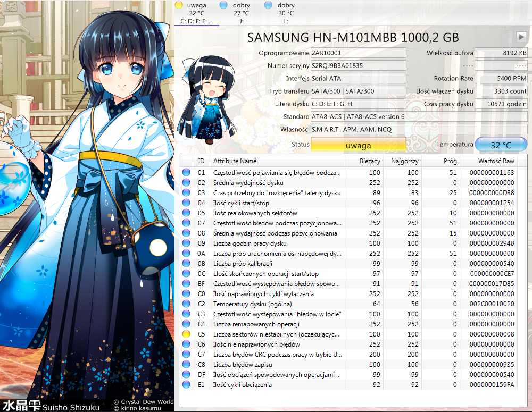The image size is (532, 412).
Task: Click the status circle of attribute 08
Action: [x=186, y=233]
